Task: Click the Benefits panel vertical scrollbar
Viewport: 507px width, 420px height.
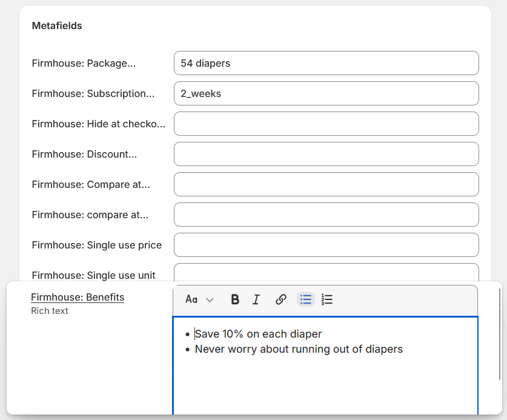Action: pos(500,335)
